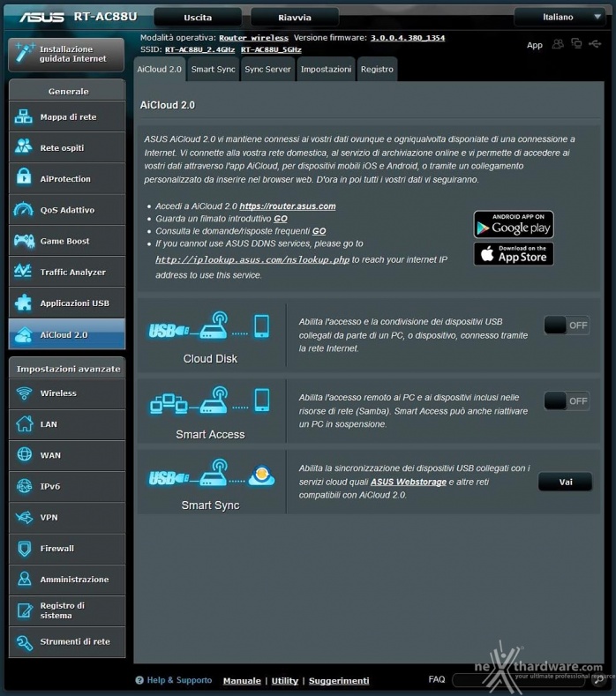Open the Utility footer link
Image resolution: width=616 pixels, height=696 pixels.
tap(285, 680)
